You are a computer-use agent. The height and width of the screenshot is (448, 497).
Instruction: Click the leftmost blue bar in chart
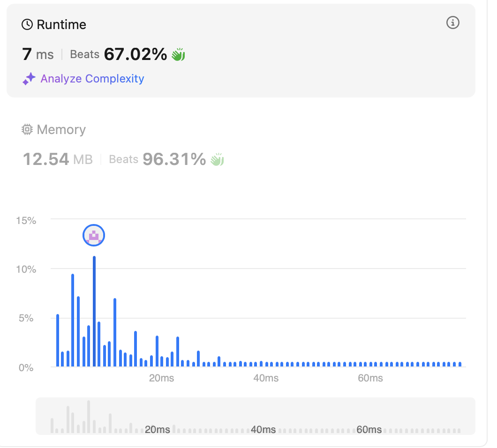[x=58, y=340]
